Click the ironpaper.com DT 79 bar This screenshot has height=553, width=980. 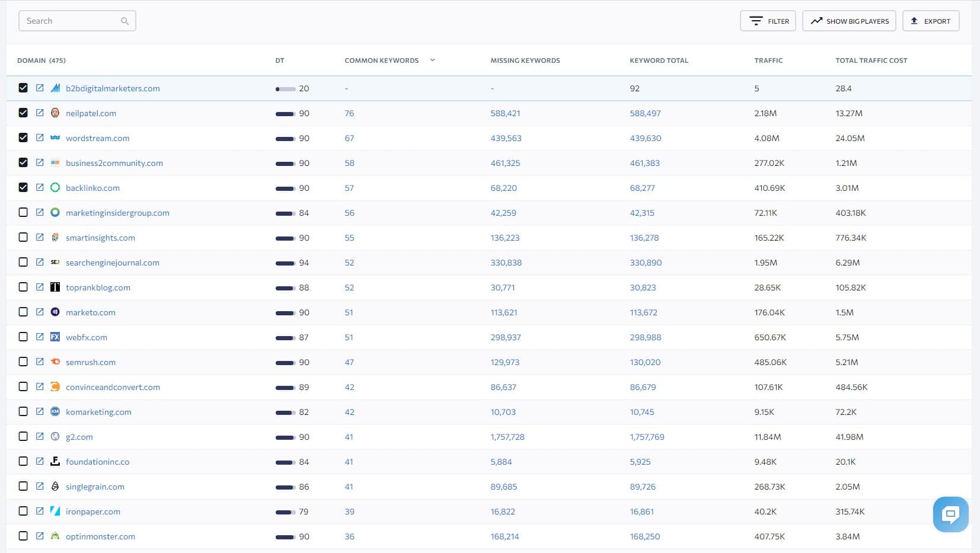point(285,512)
